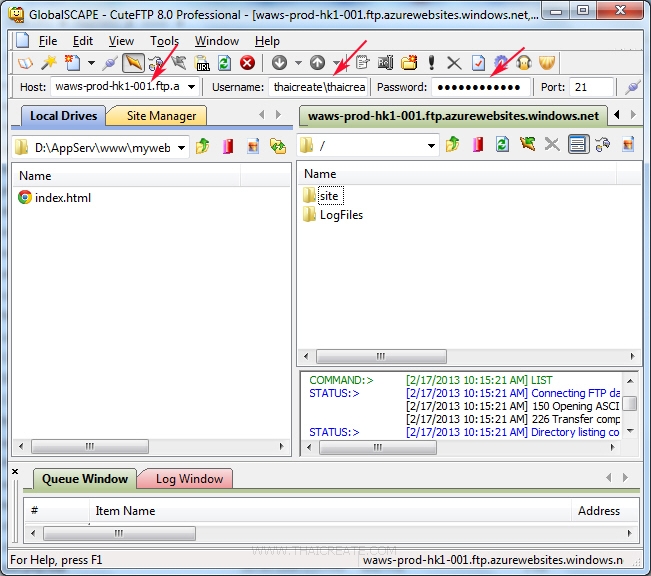Viewport: 651px width, 576px height.
Task: Refresh the remote pane listing
Action: [502, 145]
